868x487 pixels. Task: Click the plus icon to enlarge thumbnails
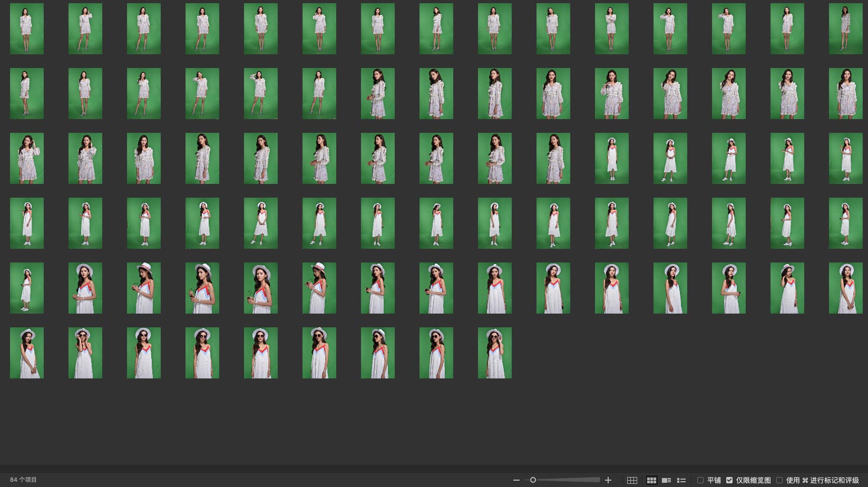click(608, 480)
